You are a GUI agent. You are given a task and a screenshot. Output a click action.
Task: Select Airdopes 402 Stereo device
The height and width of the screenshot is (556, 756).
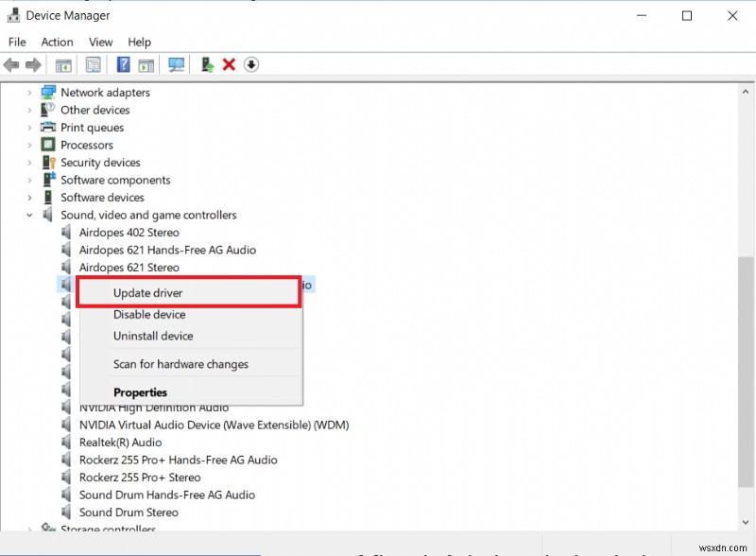[x=129, y=233]
